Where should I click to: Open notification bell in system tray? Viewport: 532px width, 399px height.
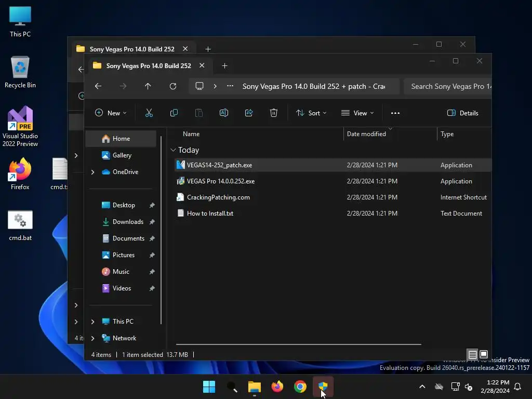[x=517, y=387]
